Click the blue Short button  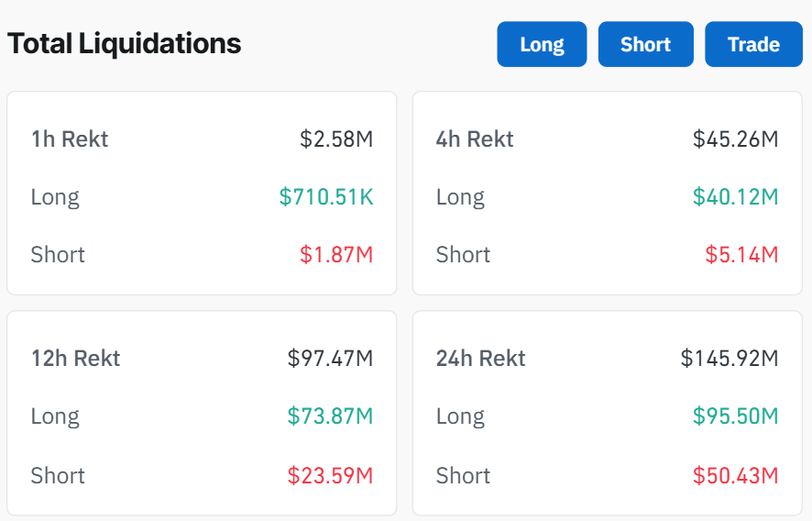click(x=646, y=44)
